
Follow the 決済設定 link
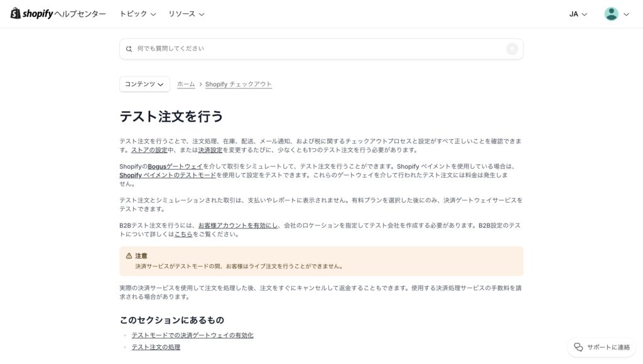210,150
